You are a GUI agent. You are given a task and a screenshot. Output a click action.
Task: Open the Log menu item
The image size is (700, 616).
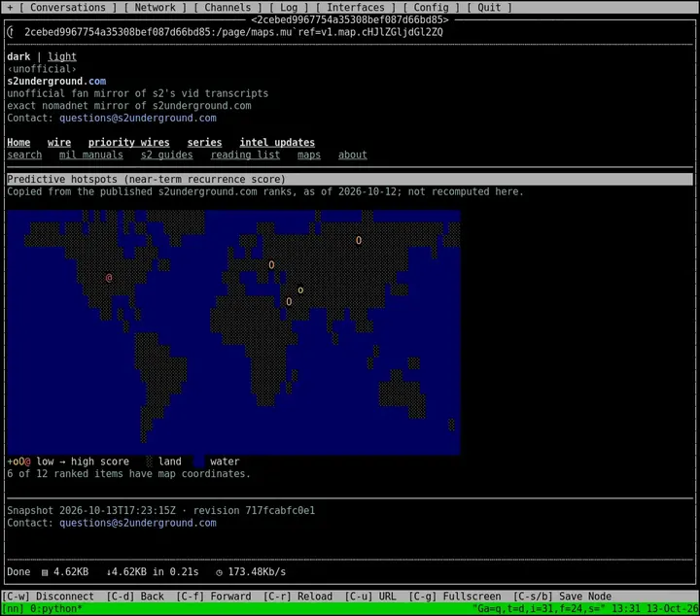tap(289, 7)
